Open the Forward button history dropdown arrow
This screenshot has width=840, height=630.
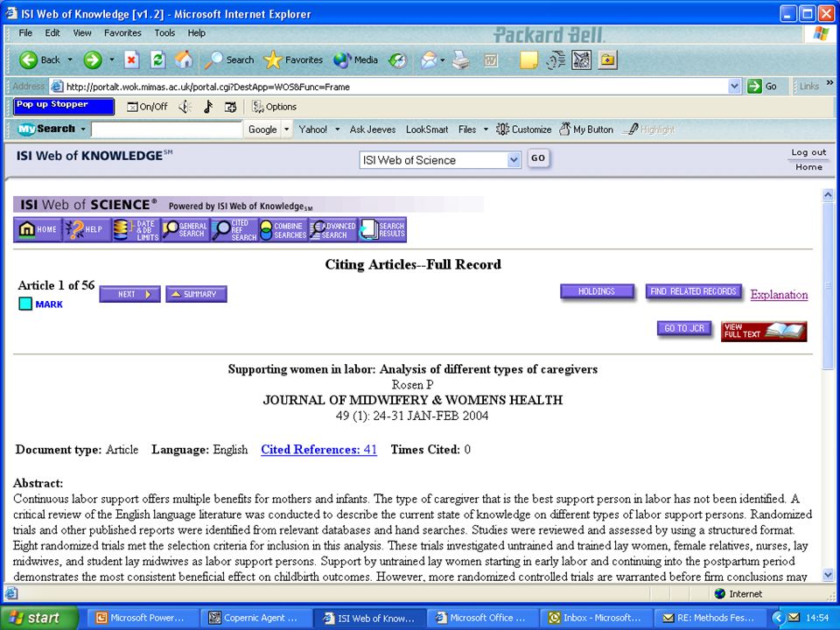click(111, 59)
